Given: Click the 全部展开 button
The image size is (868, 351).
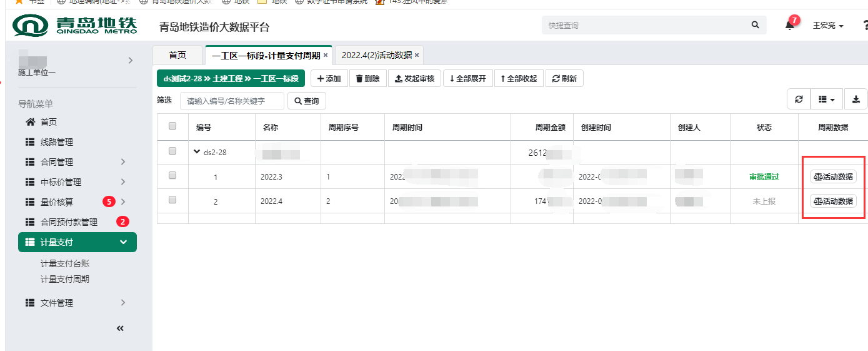Looking at the screenshot, I should [x=468, y=79].
